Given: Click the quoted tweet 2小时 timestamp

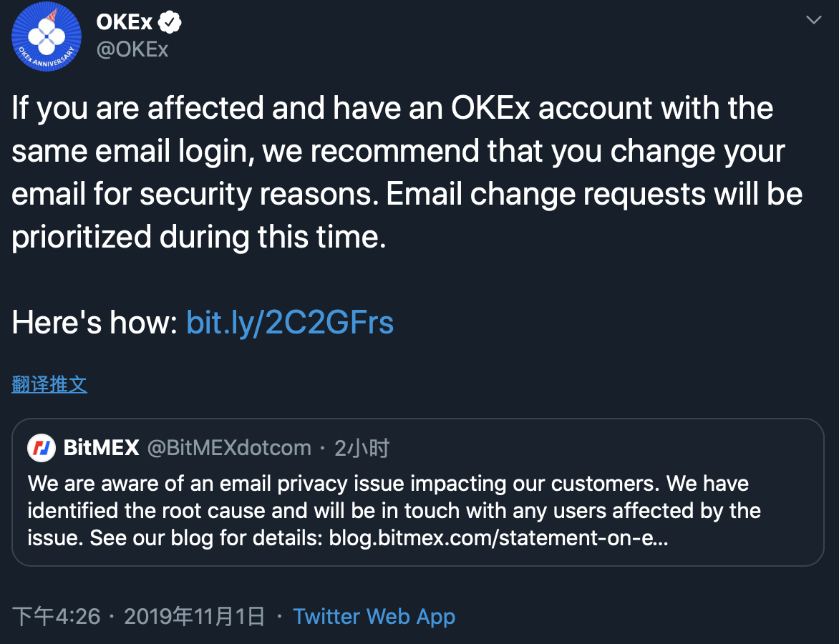Looking at the screenshot, I should point(362,448).
